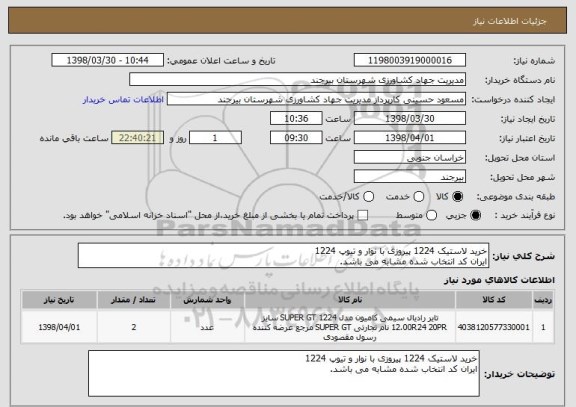
Task: Click the 10:36 creation time field
Action: pos(296,119)
